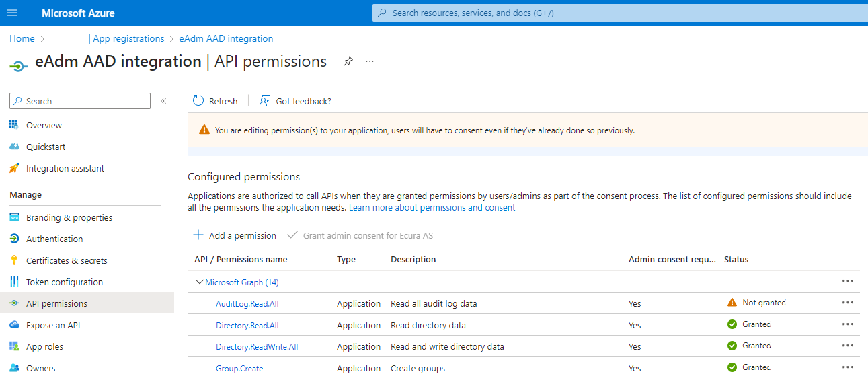The width and height of the screenshot is (868, 378).
Task: Click the Certificates & secrets key icon
Action: click(14, 260)
